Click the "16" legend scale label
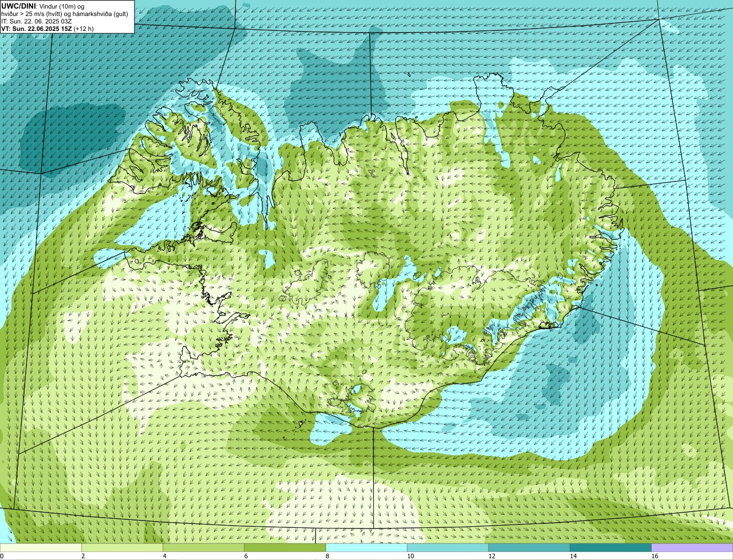Viewport: 733px width, 560px height. [655, 556]
